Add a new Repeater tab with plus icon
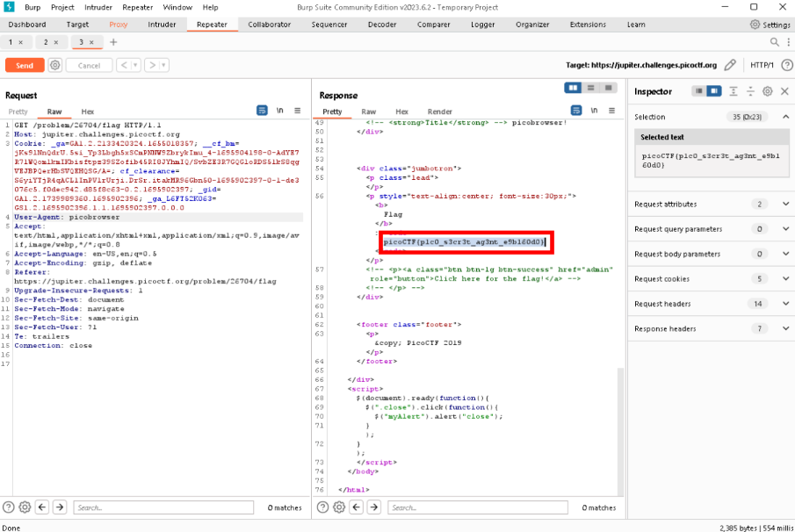 click(113, 42)
